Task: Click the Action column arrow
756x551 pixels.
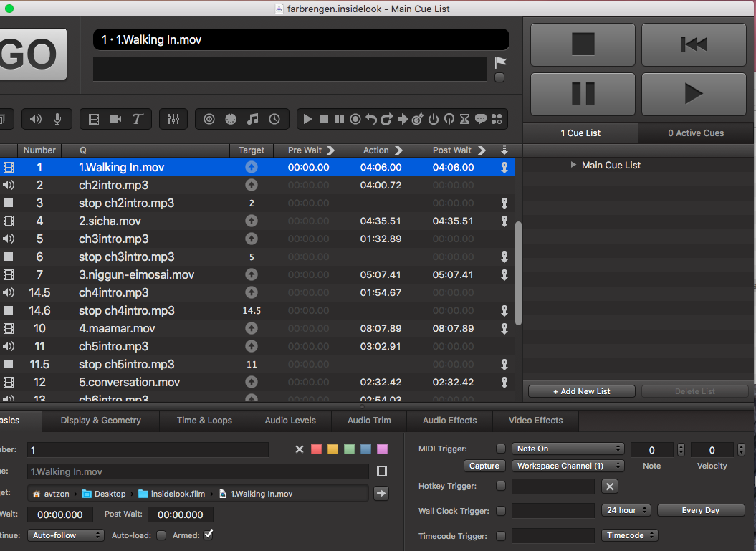Action: click(398, 150)
